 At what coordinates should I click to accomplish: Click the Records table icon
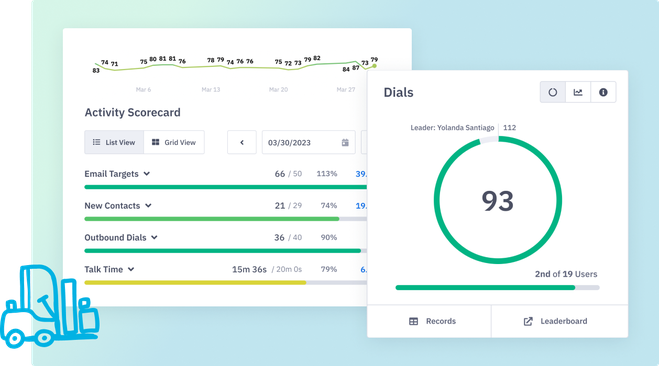414,321
